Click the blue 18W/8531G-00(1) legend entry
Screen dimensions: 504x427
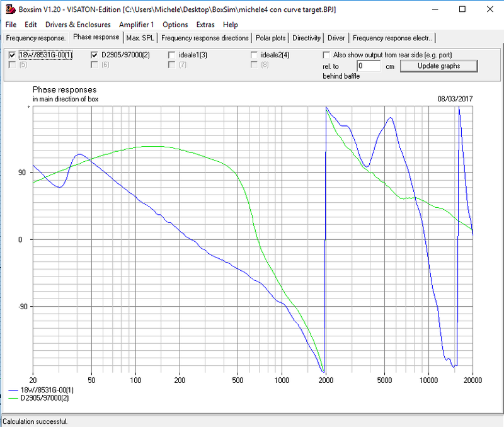click(x=41, y=390)
